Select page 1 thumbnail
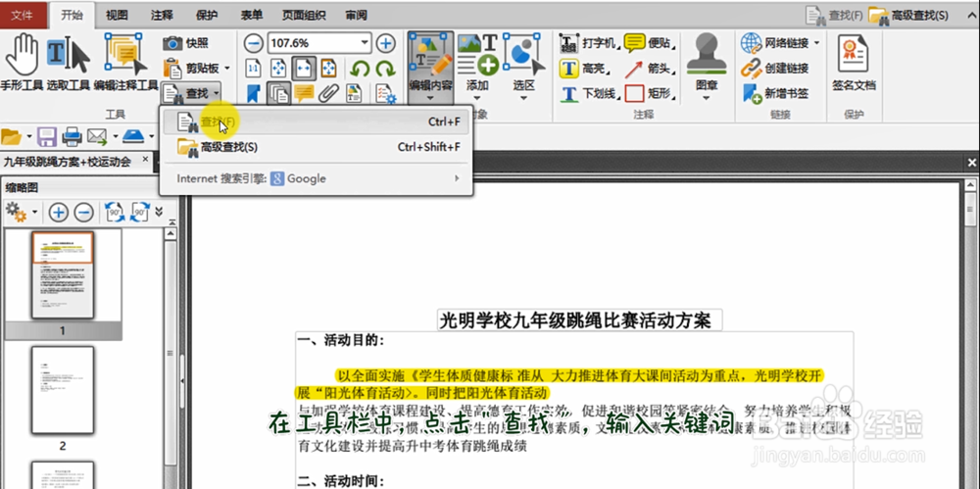Screen dimensions: 980x489 [x=63, y=275]
